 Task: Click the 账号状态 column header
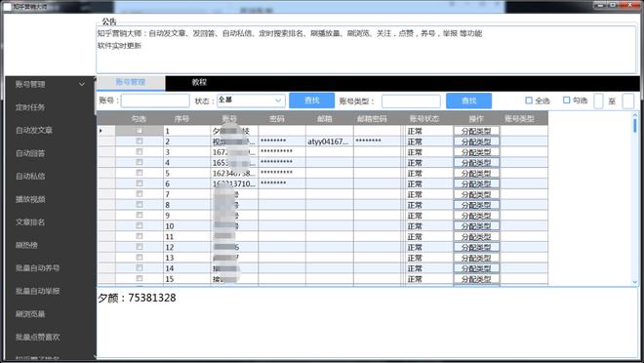[x=423, y=119]
